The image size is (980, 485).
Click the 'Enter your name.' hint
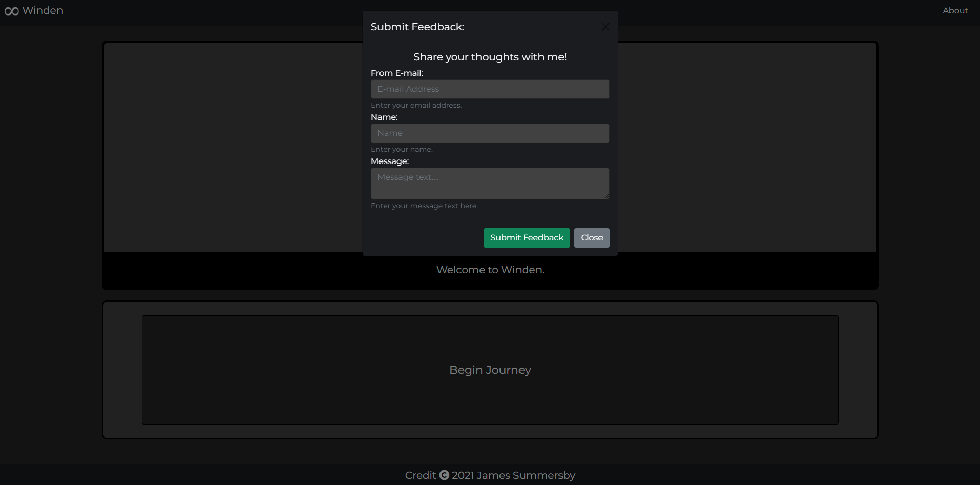coord(402,149)
